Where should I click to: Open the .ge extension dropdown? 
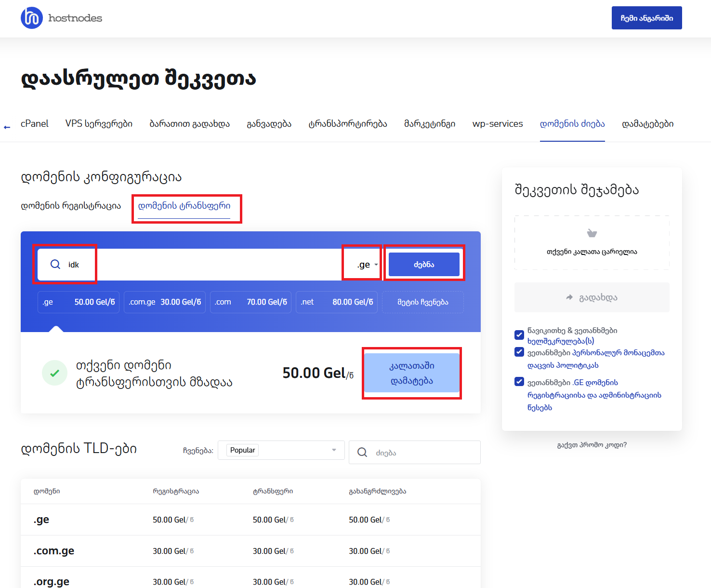pos(367,265)
